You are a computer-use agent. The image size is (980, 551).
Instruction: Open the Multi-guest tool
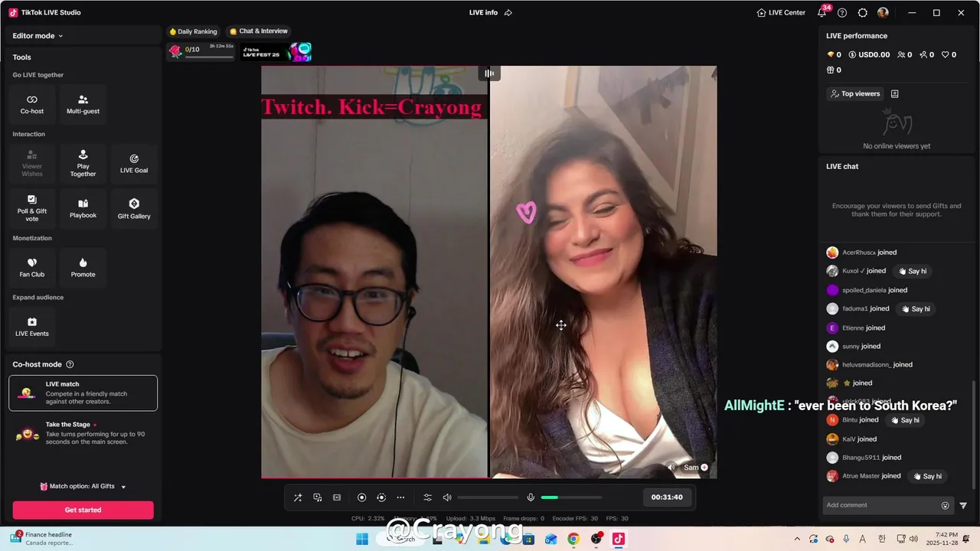[83, 105]
